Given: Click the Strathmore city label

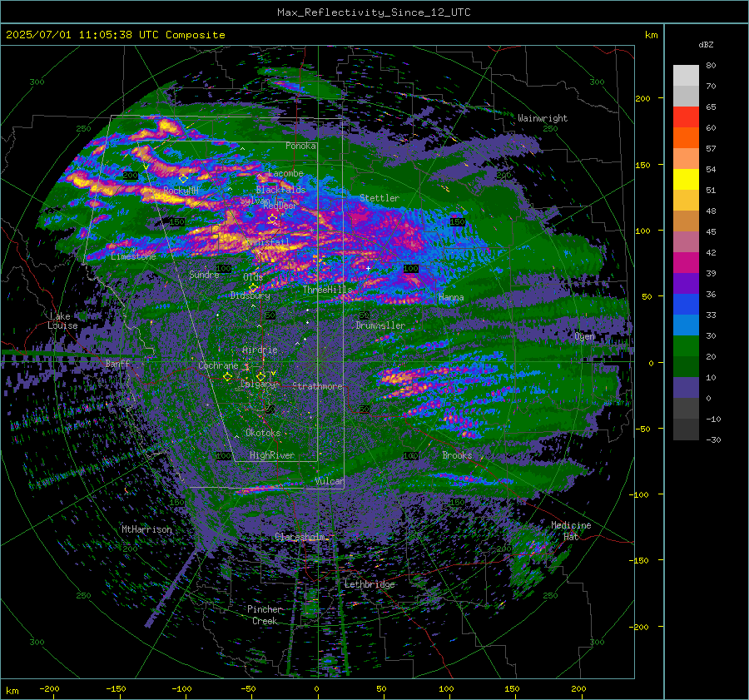Looking at the screenshot, I should pos(318,386).
